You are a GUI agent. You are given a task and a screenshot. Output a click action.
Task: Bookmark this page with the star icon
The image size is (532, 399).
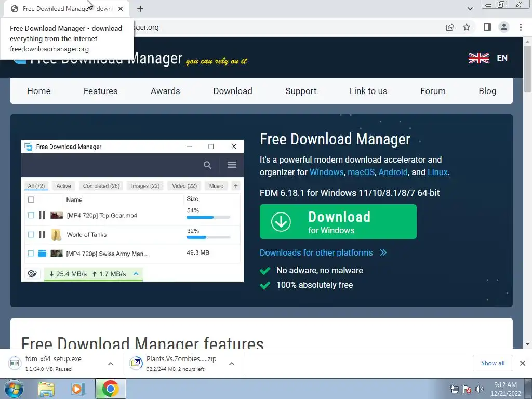pos(467,27)
